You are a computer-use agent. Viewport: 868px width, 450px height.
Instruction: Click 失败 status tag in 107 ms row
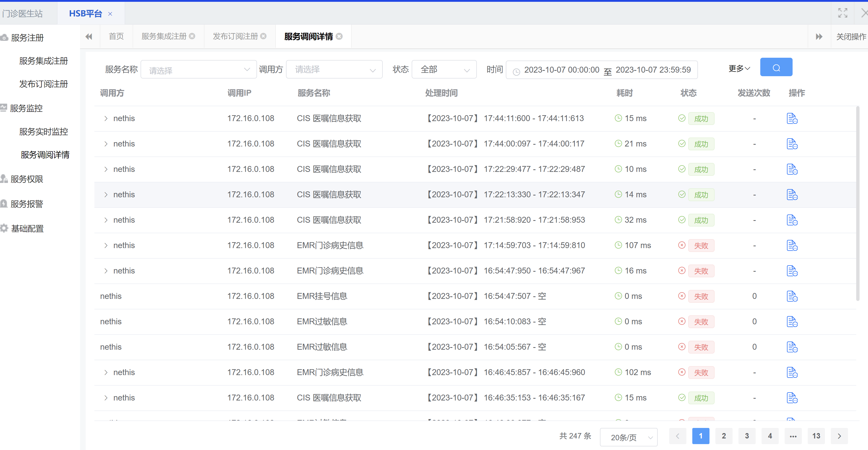coord(701,246)
